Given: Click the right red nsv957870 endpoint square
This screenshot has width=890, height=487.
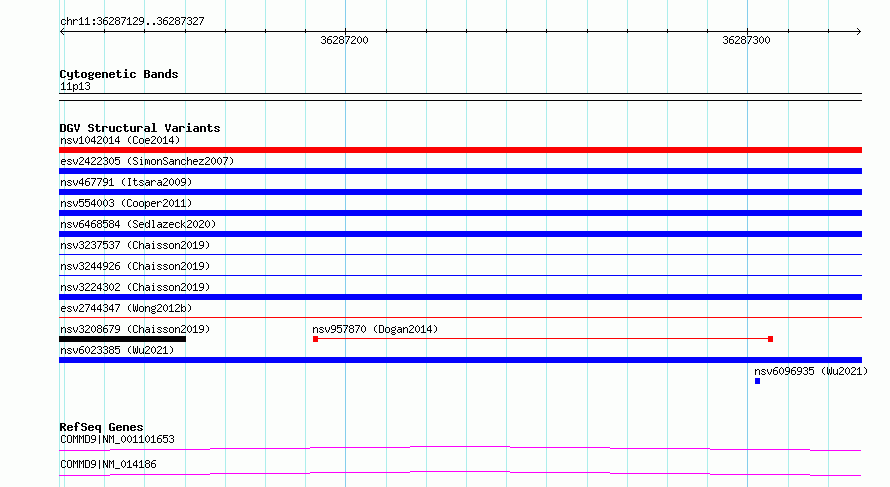Looking at the screenshot, I should (770, 339).
